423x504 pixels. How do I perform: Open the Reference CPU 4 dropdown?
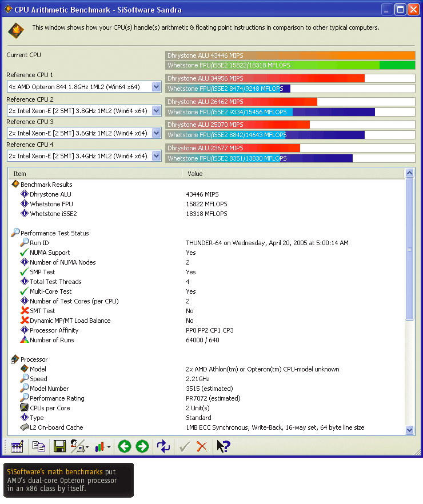point(156,156)
